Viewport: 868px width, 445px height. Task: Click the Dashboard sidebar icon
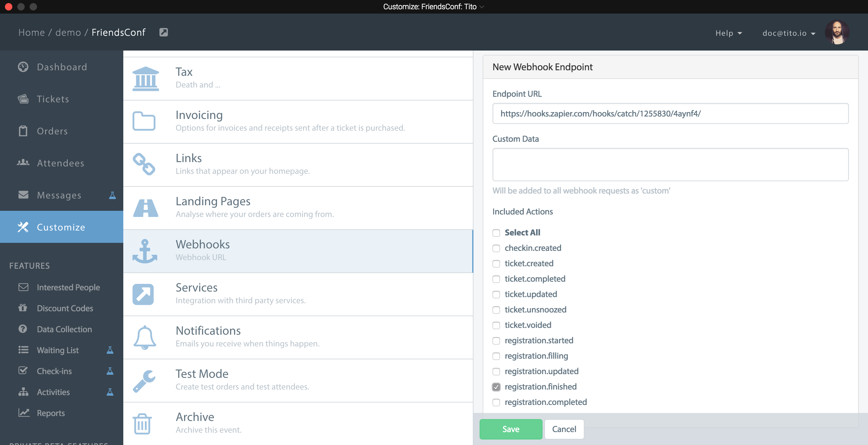click(23, 66)
